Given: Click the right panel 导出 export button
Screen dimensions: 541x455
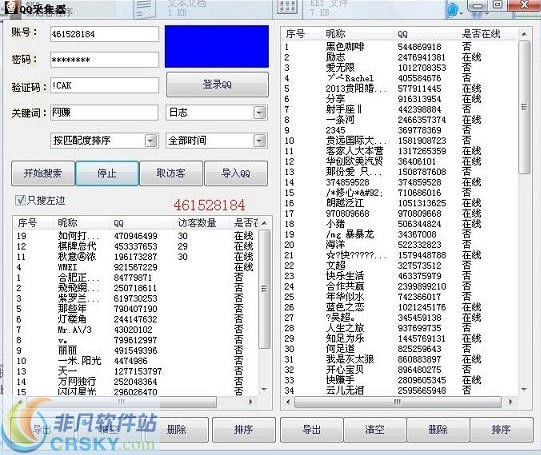Looking at the screenshot, I should click(312, 429).
